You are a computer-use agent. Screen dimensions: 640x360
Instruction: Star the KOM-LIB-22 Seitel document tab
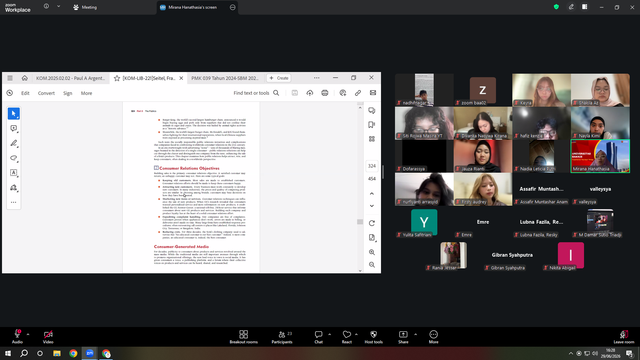tap(117, 78)
